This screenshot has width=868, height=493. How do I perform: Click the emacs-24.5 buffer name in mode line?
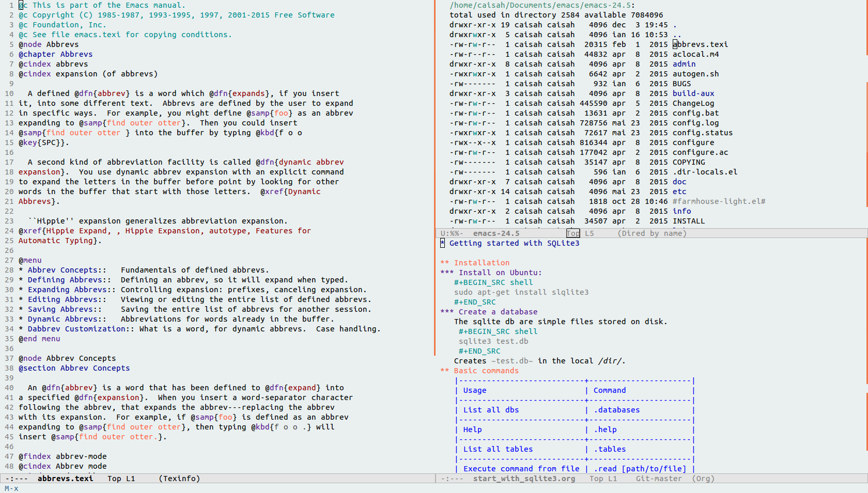point(496,233)
